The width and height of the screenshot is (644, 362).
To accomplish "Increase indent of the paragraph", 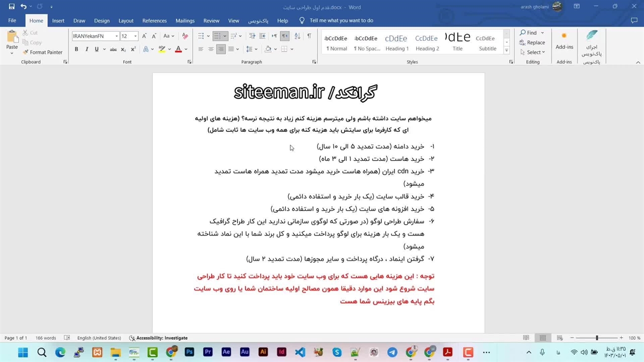I will tap(262, 36).
